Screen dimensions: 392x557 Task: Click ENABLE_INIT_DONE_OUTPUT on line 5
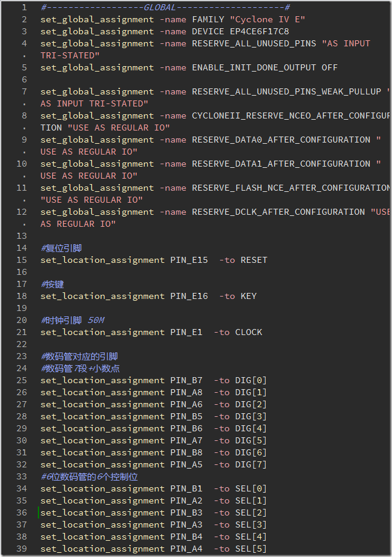coord(254,67)
